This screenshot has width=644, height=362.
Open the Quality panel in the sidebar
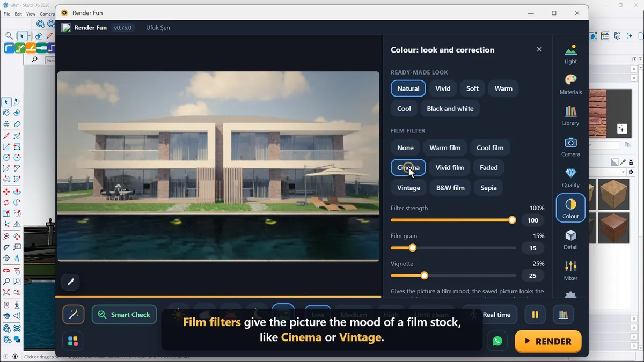point(570,178)
